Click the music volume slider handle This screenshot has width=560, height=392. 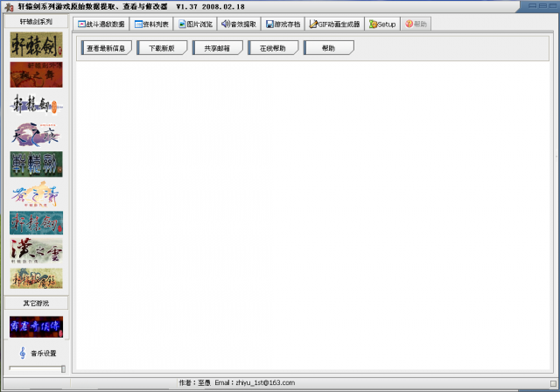click(x=63, y=368)
